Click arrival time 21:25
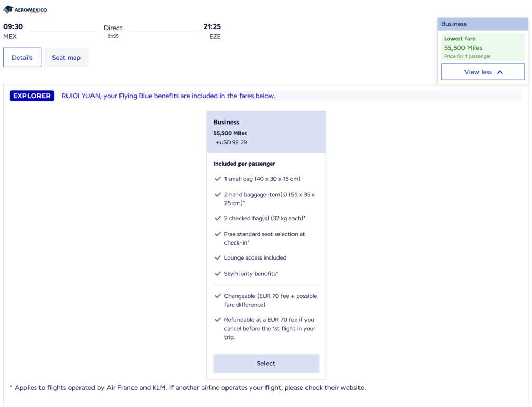The height and width of the screenshot is (407, 532). tap(212, 26)
